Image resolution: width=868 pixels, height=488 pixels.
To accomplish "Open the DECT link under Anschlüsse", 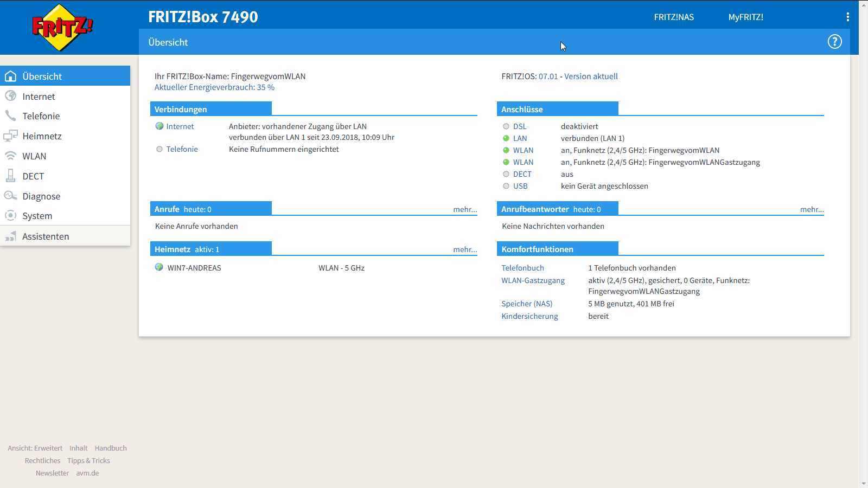I will (522, 174).
